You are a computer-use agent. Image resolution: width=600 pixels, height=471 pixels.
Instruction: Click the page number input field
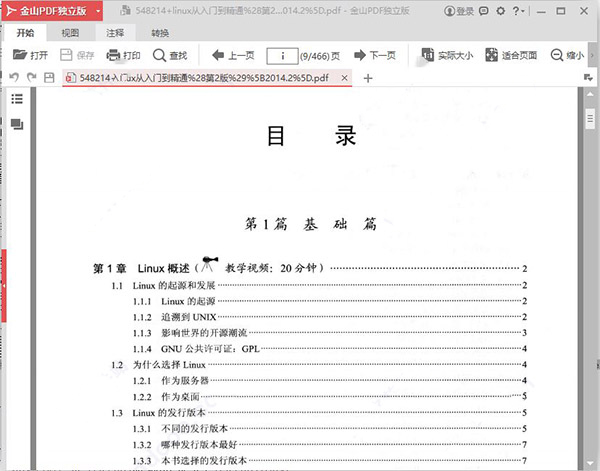(x=282, y=56)
